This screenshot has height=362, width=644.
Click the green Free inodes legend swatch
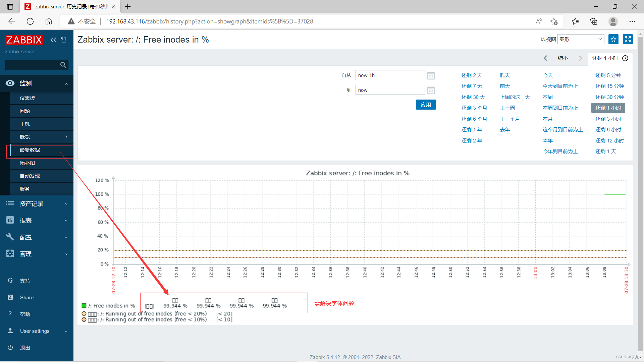84,306
